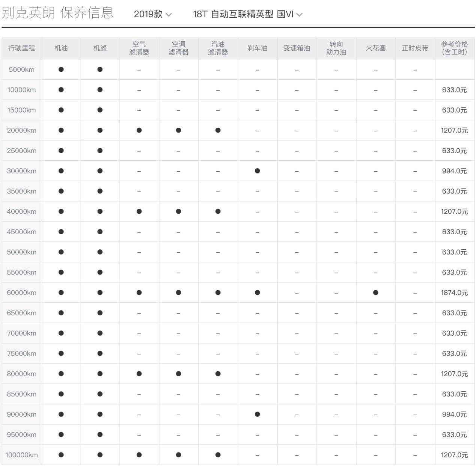The height and width of the screenshot is (466, 476).
Task: Open the 2019款 model year dropdown
Action: pos(151,15)
